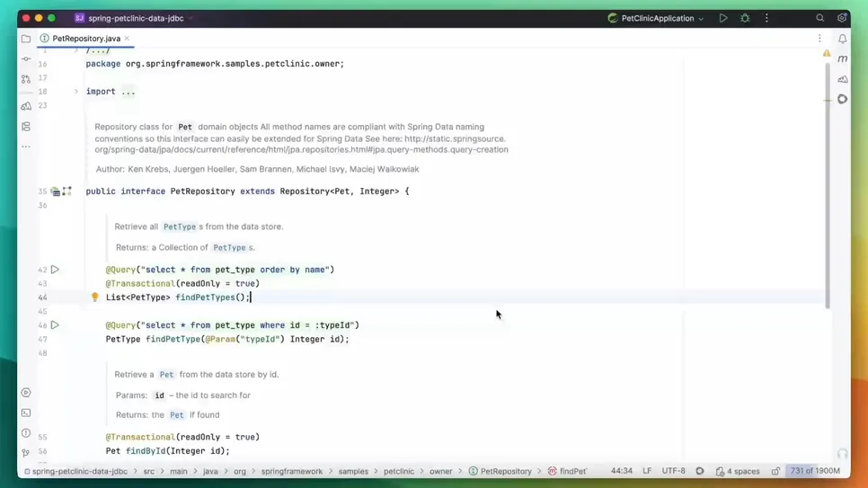
Task: Open IDE settings gear icon
Action: click(842, 18)
